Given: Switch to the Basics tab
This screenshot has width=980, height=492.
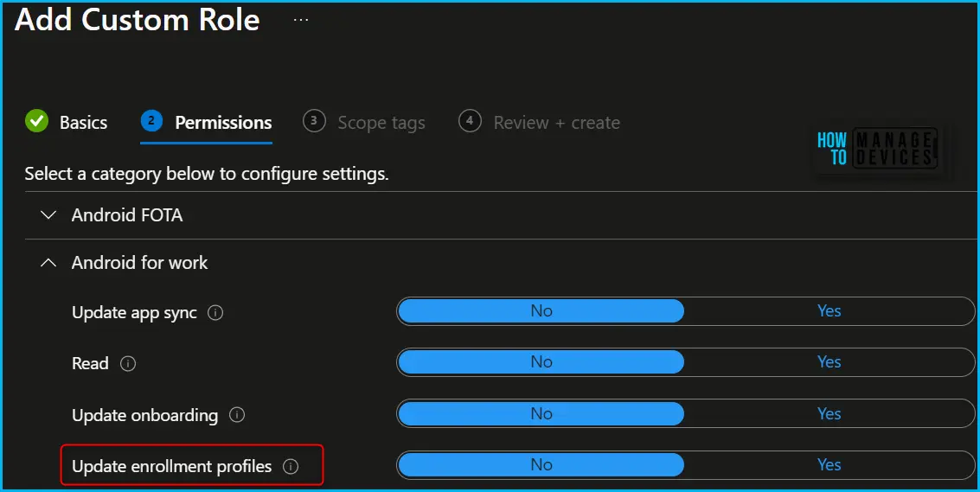Looking at the screenshot, I should point(83,123).
